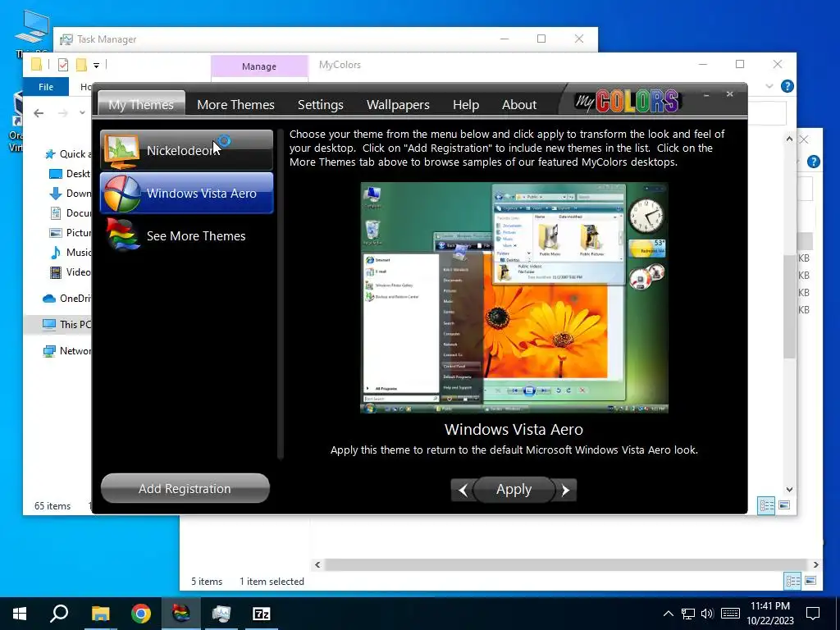Select This PC in navigation pane
840x630 pixels.
[x=58, y=324]
